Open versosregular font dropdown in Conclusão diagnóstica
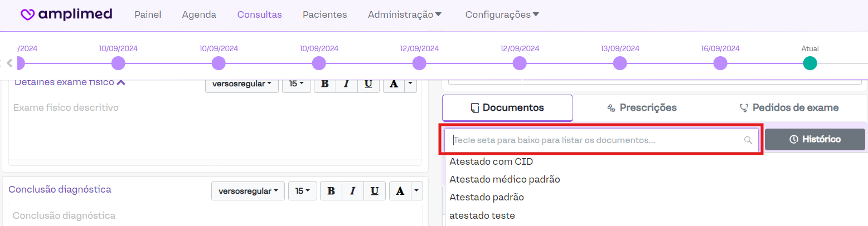 (248, 191)
